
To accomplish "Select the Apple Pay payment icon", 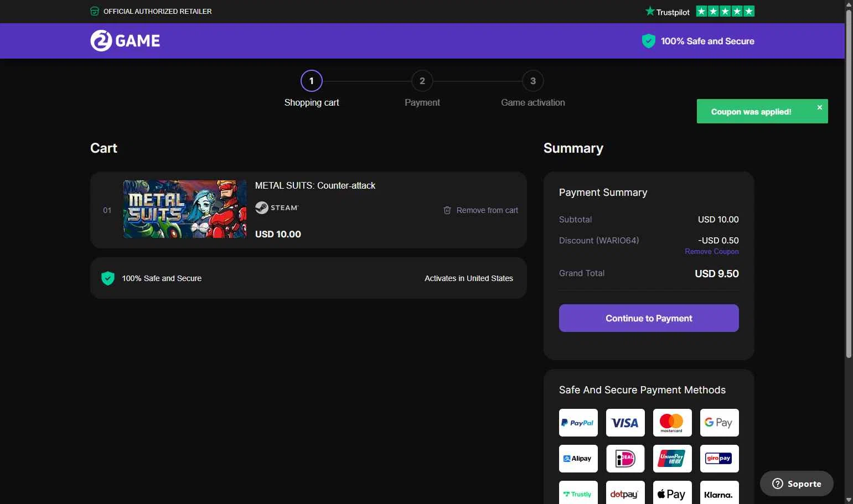I will pyautogui.click(x=673, y=492).
